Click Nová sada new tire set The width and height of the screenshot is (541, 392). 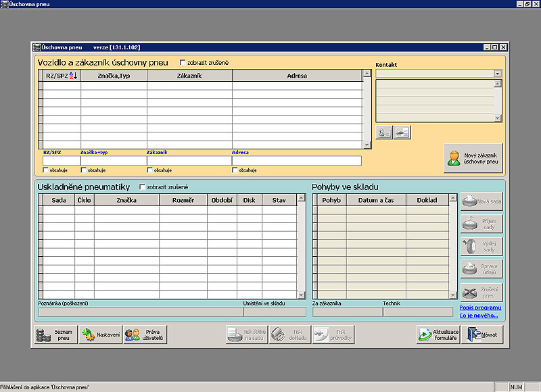481,201
